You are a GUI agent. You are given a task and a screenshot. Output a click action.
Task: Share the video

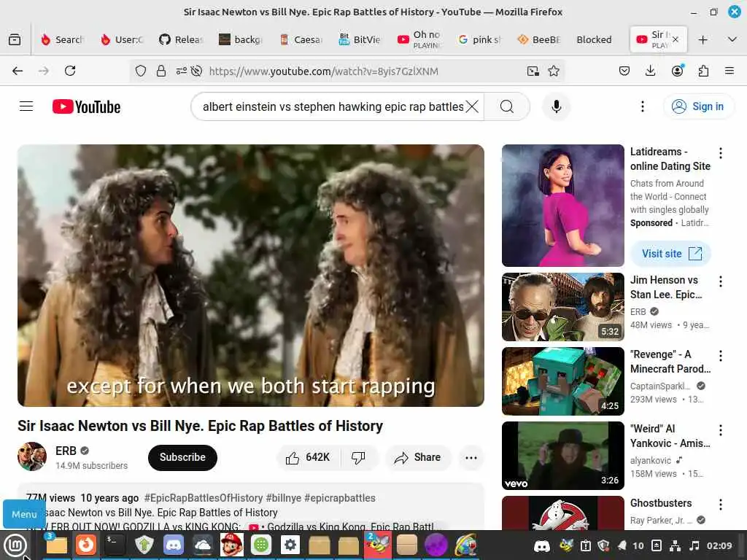pyautogui.click(x=417, y=458)
